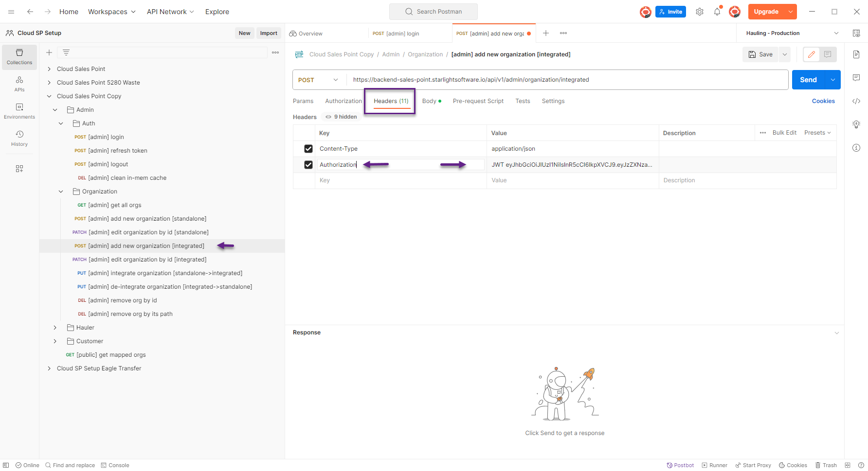The height and width of the screenshot is (471, 868).
Task: Open the Workspaces menu
Action: click(111, 12)
